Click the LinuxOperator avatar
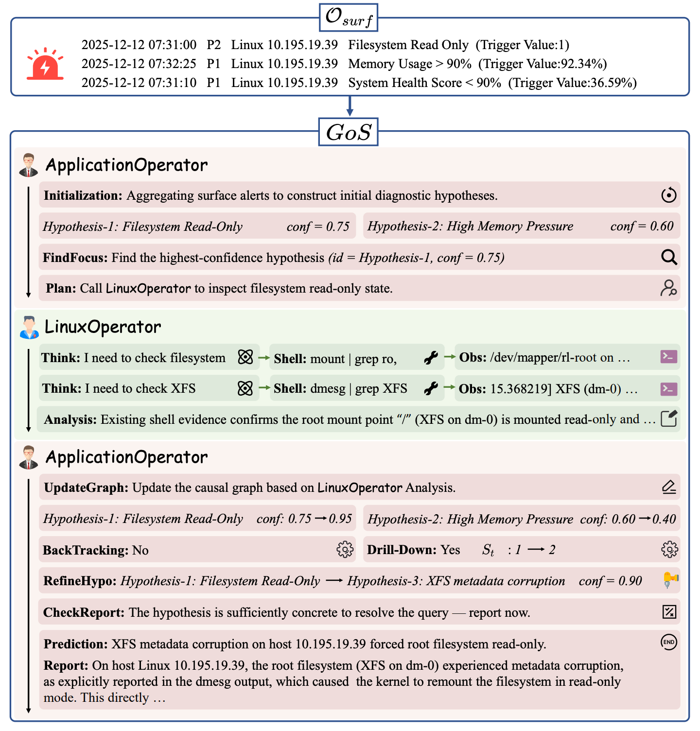 (x=29, y=327)
